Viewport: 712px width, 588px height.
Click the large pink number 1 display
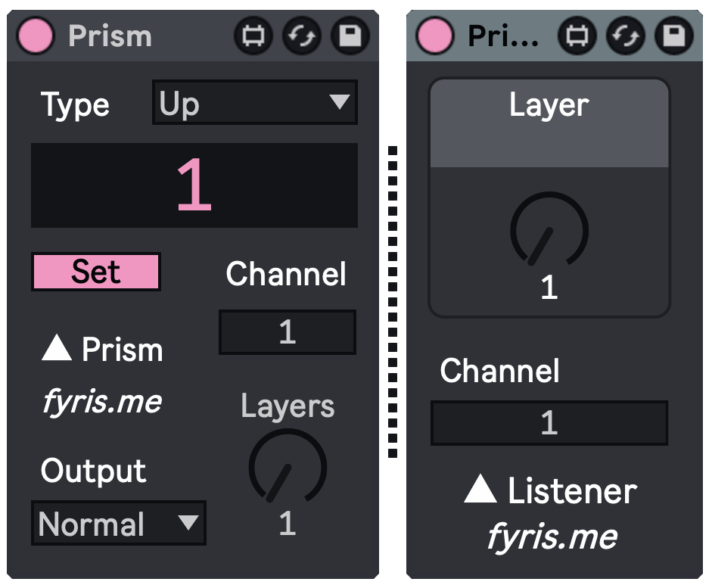(194, 185)
